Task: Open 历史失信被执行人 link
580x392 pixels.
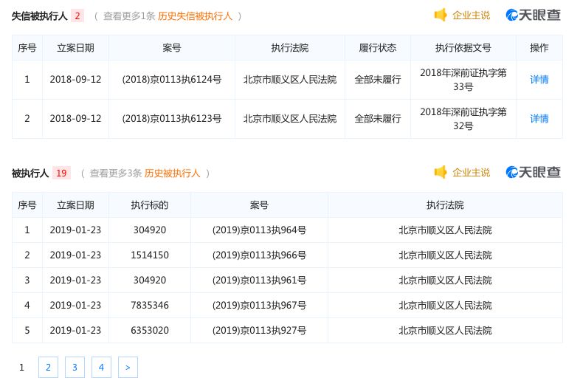Action: click(195, 16)
